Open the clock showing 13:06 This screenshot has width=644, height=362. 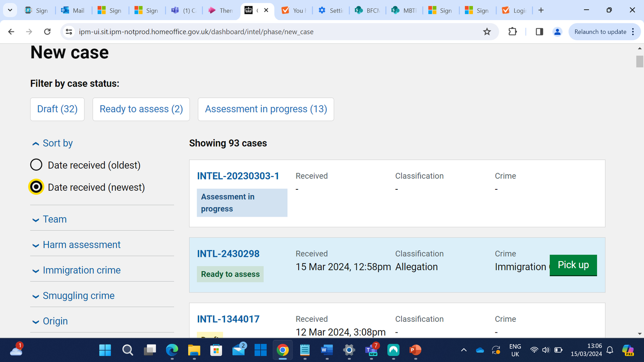586,350
